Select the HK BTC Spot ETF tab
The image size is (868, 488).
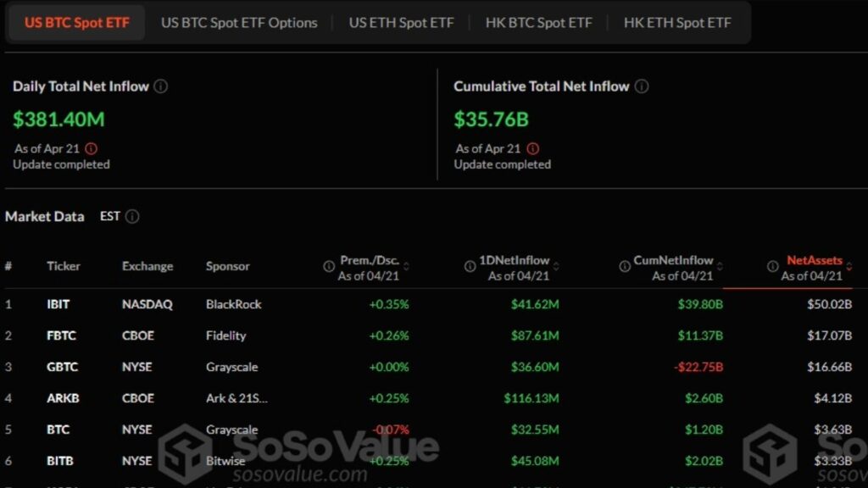tap(538, 23)
